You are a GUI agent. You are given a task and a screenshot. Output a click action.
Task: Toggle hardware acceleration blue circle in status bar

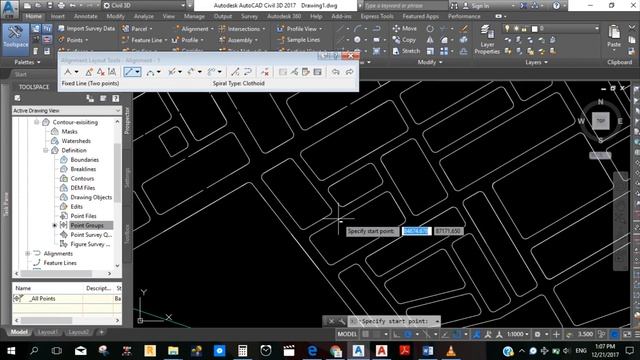(x=615, y=334)
